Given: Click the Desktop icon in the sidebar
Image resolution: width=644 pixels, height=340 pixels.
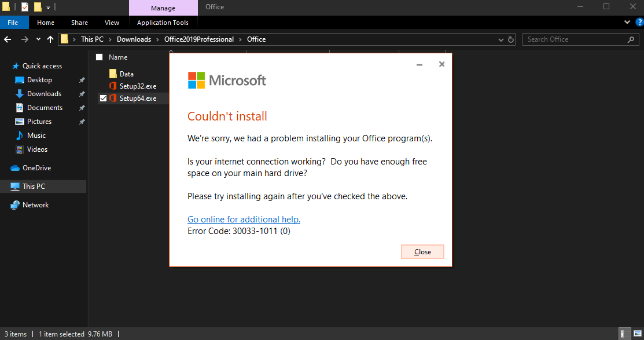Looking at the screenshot, I should pyautogui.click(x=19, y=80).
